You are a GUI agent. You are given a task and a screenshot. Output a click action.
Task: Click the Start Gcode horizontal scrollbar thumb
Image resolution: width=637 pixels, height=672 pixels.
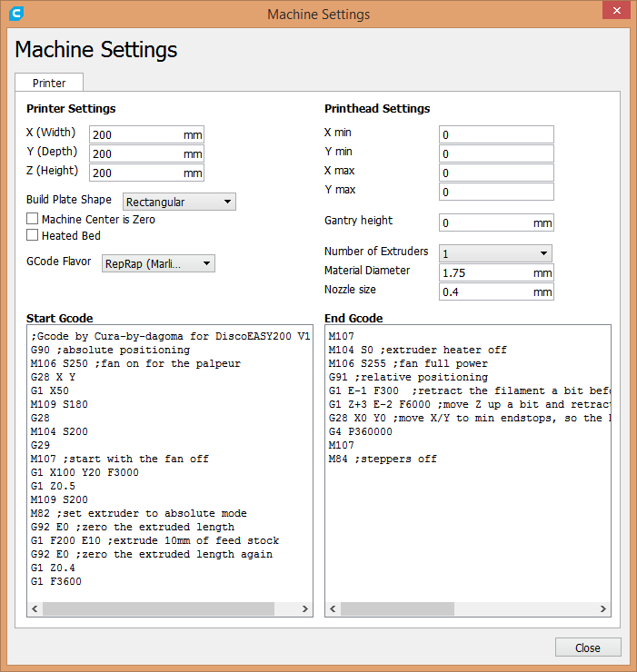point(158,608)
